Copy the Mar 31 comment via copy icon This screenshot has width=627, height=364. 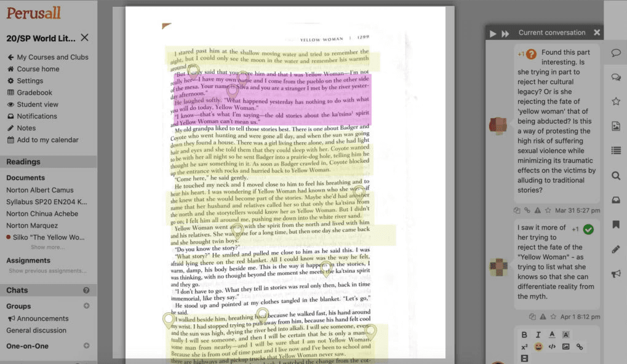click(517, 210)
